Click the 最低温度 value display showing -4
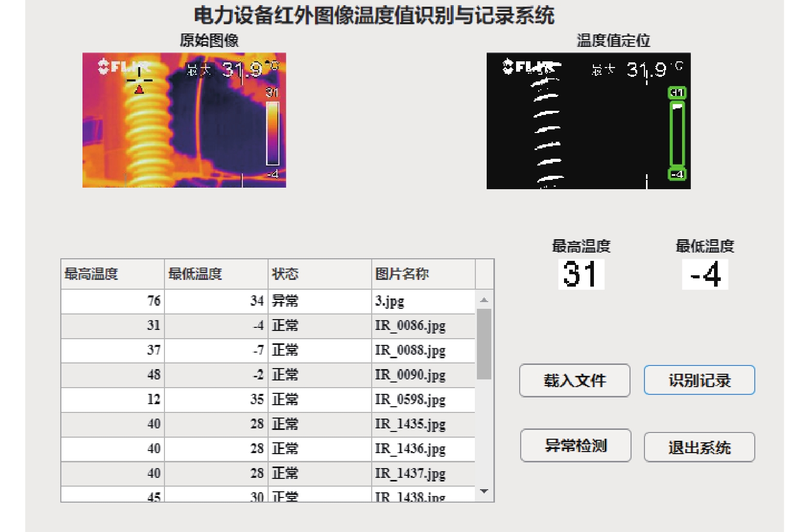Image resolution: width=812 pixels, height=532 pixels. (705, 274)
